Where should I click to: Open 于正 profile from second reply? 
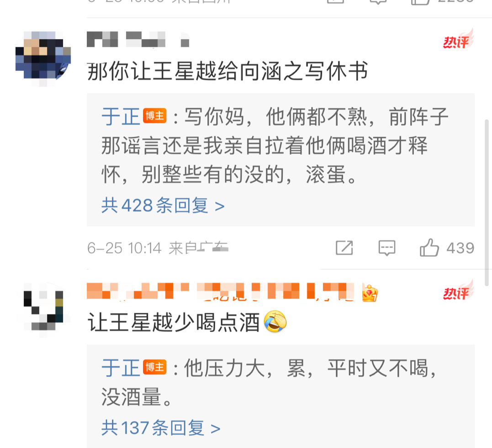(x=121, y=368)
